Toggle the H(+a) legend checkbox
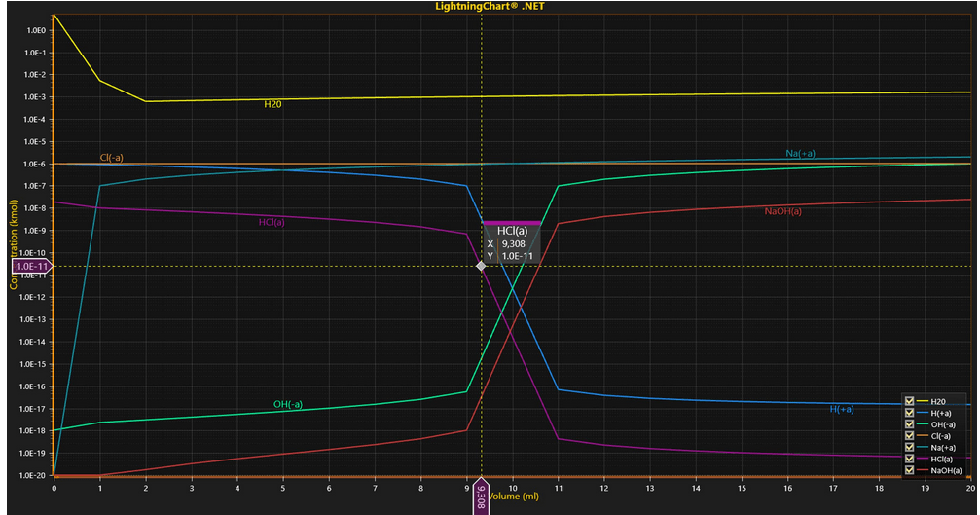The image size is (980, 515). click(x=909, y=413)
